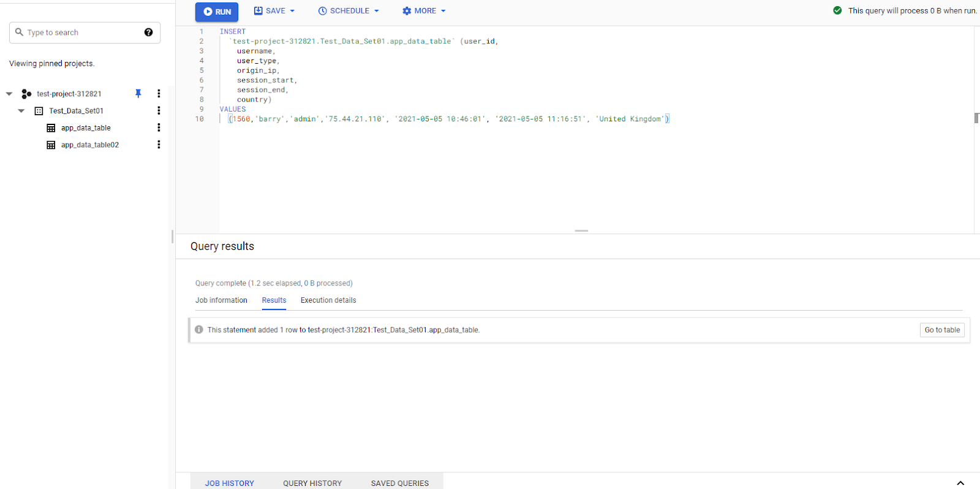Click line number 10 in the gutter

click(200, 119)
